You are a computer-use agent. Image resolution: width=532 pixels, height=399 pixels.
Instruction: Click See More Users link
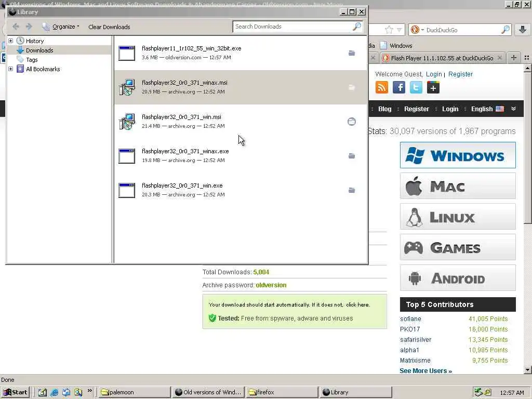pyautogui.click(x=425, y=371)
